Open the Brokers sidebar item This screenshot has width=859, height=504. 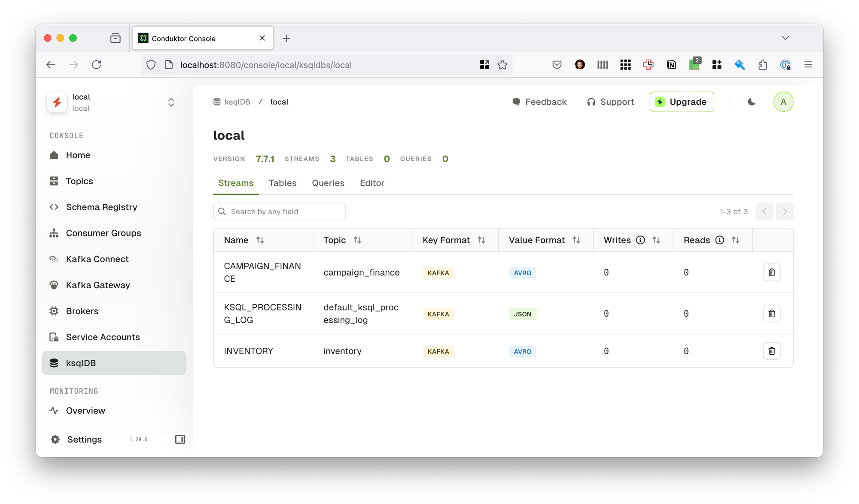82,311
